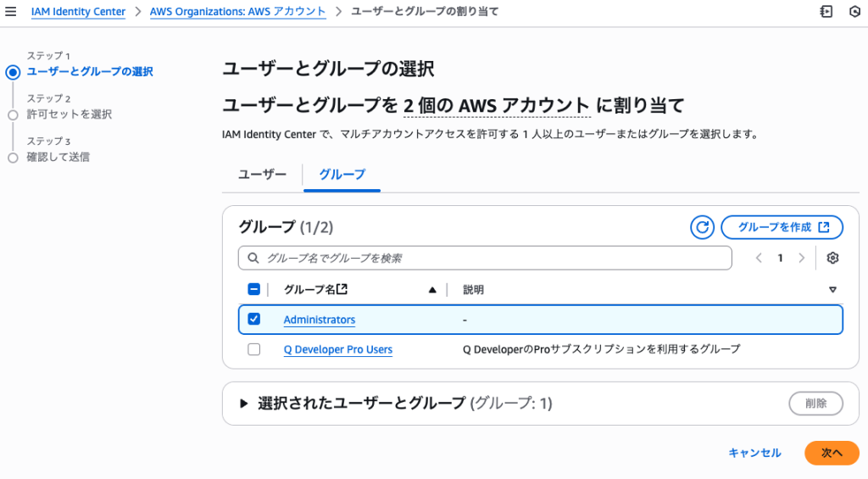Screen dimensions: 868x479
Task: Open table preferences gear icon
Action: pyautogui.click(x=832, y=258)
